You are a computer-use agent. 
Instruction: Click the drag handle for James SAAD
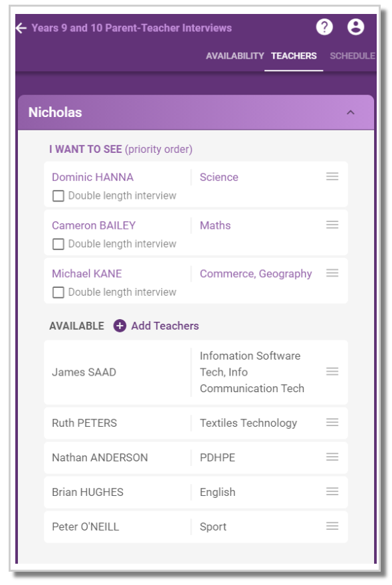coord(332,371)
